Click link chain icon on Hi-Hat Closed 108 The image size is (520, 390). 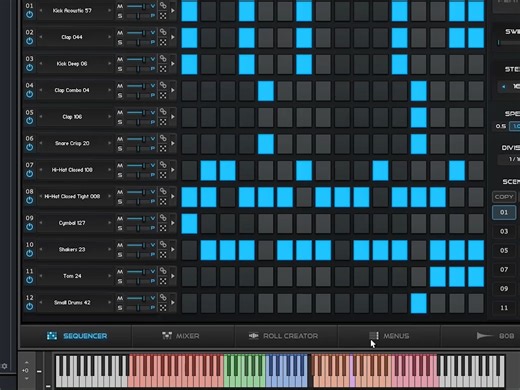163,165
